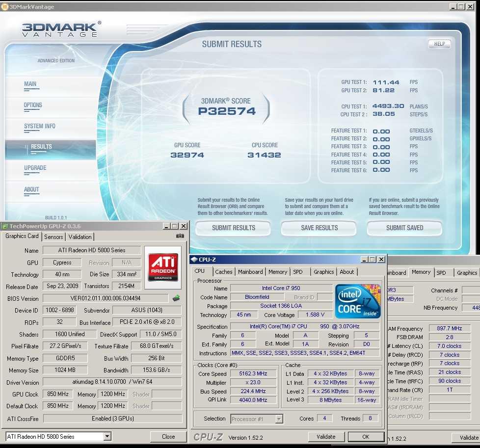480x448 pixels.
Task: Click the SAVE RESULTS button
Action: coord(319,228)
